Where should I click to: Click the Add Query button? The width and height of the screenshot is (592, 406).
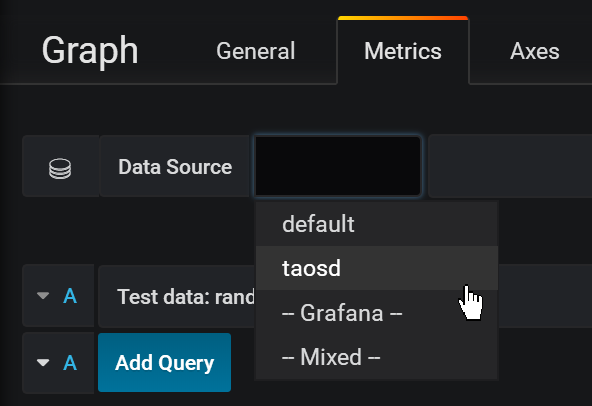click(x=164, y=363)
